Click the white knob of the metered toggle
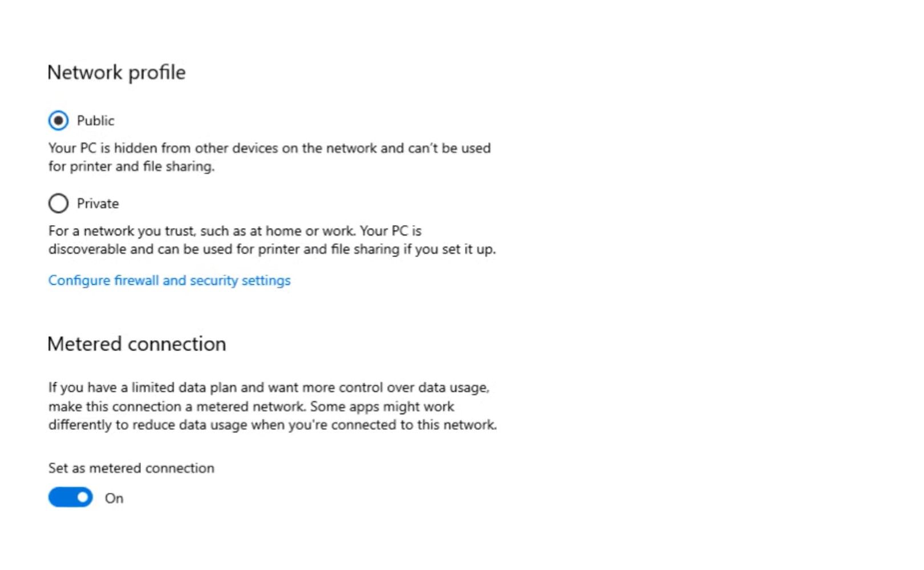Screen dimensions: 924x570 tap(83, 498)
